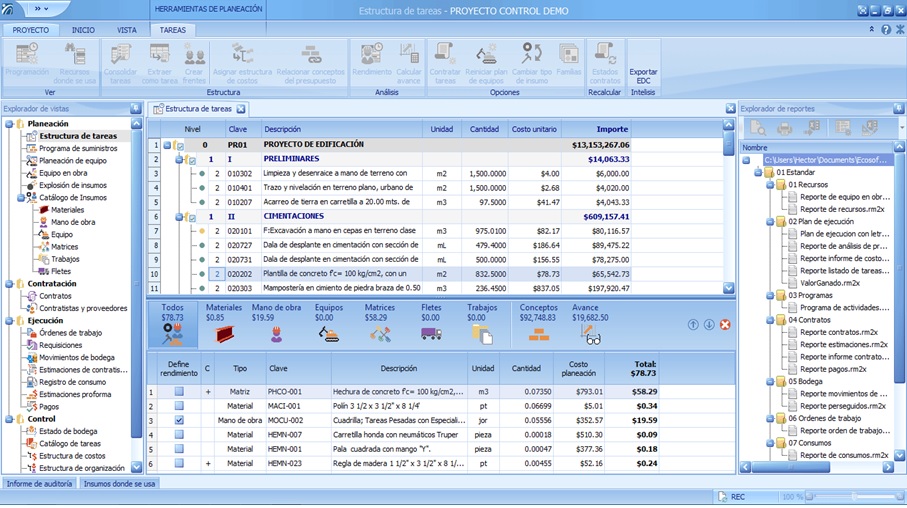Check Define rendimiento for PHCO-001 row
The image size is (907, 508).
click(x=179, y=392)
